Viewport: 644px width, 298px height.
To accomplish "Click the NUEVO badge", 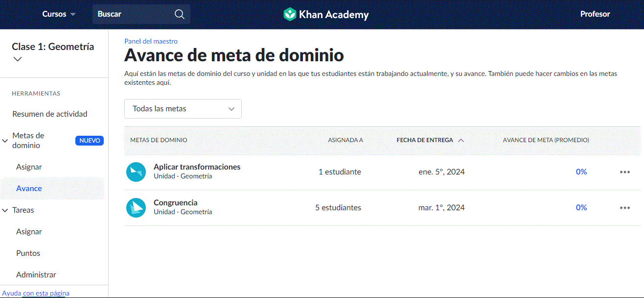I will tap(90, 141).
